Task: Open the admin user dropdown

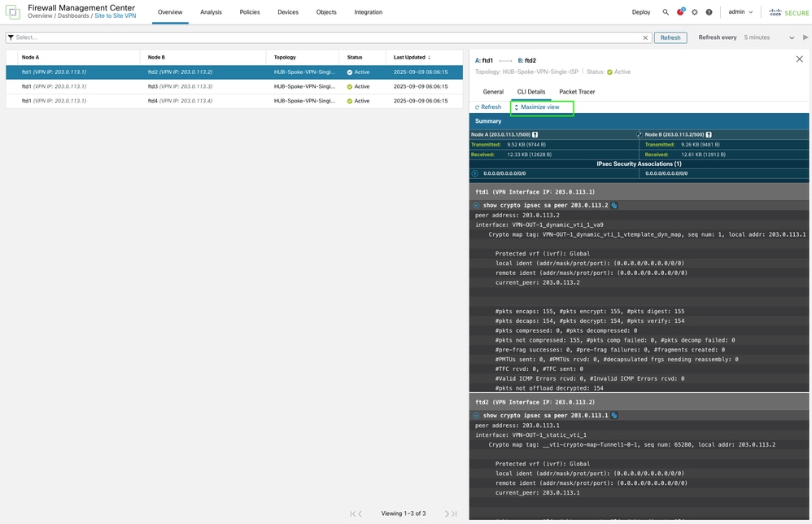Action: click(x=740, y=12)
